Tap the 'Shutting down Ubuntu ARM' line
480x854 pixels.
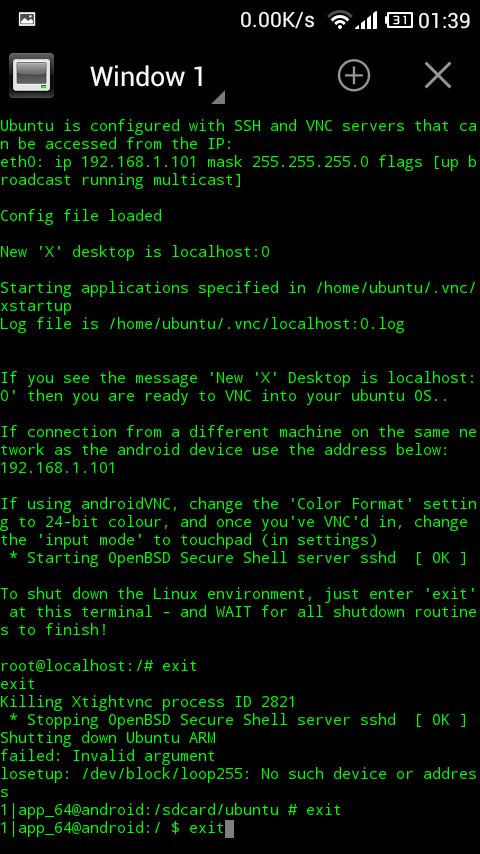click(x=108, y=738)
